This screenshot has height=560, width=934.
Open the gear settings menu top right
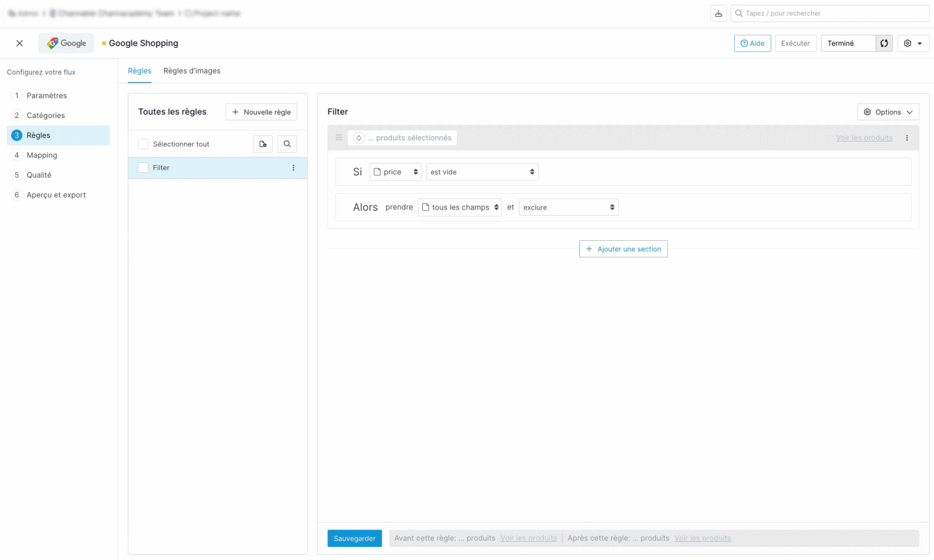point(912,43)
